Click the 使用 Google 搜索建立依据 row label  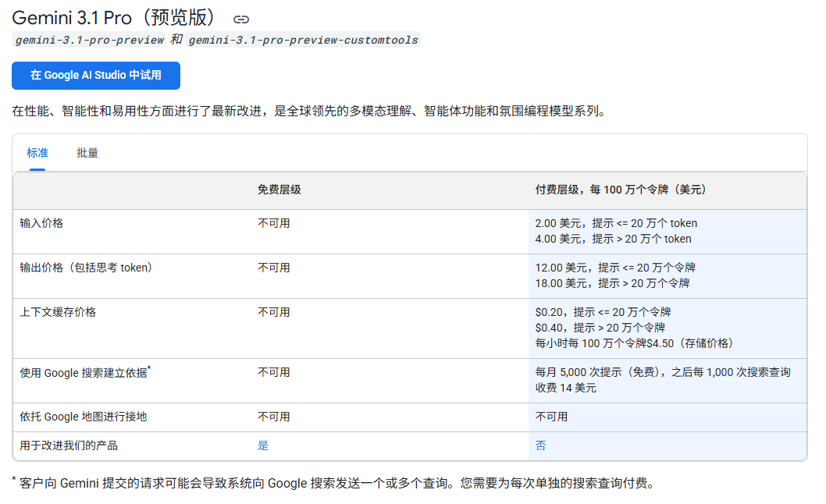[x=85, y=372]
